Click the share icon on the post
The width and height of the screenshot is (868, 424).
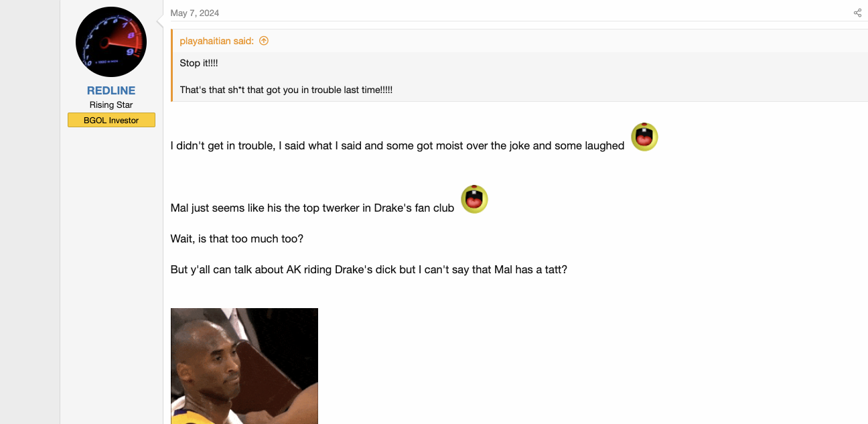click(857, 13)
